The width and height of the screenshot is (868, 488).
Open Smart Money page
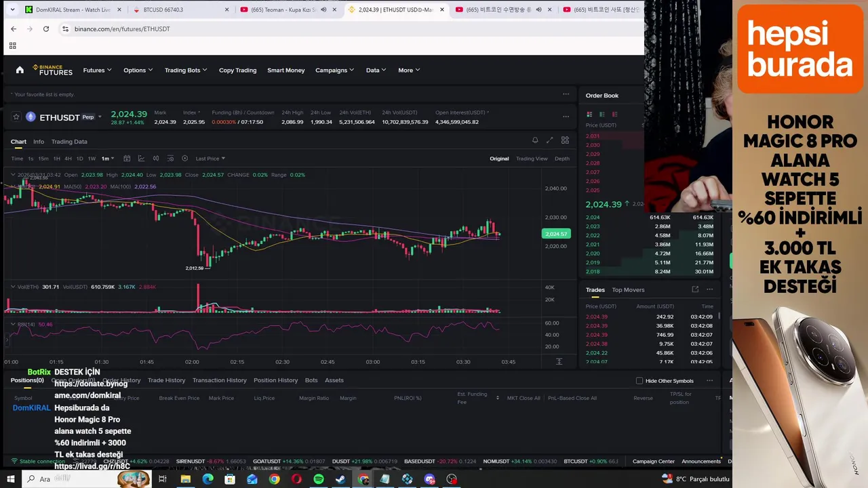coord(285,70)
